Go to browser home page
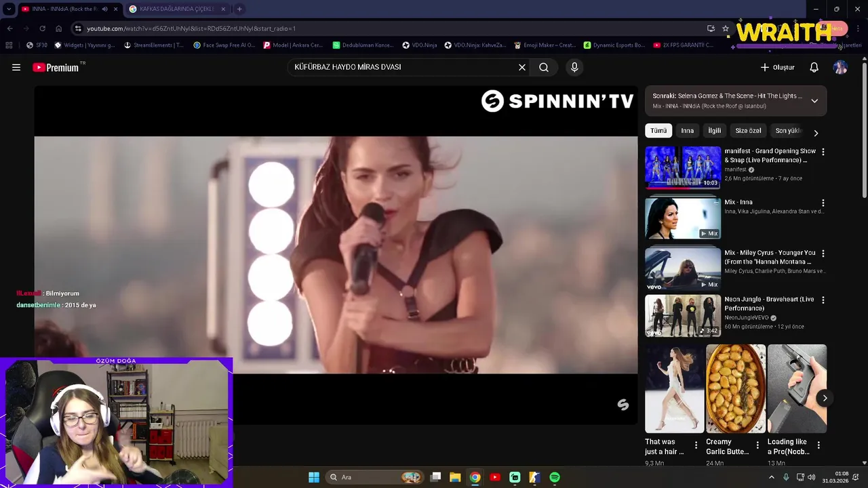This screenshot has height=488, width=868. pos(58,28)
